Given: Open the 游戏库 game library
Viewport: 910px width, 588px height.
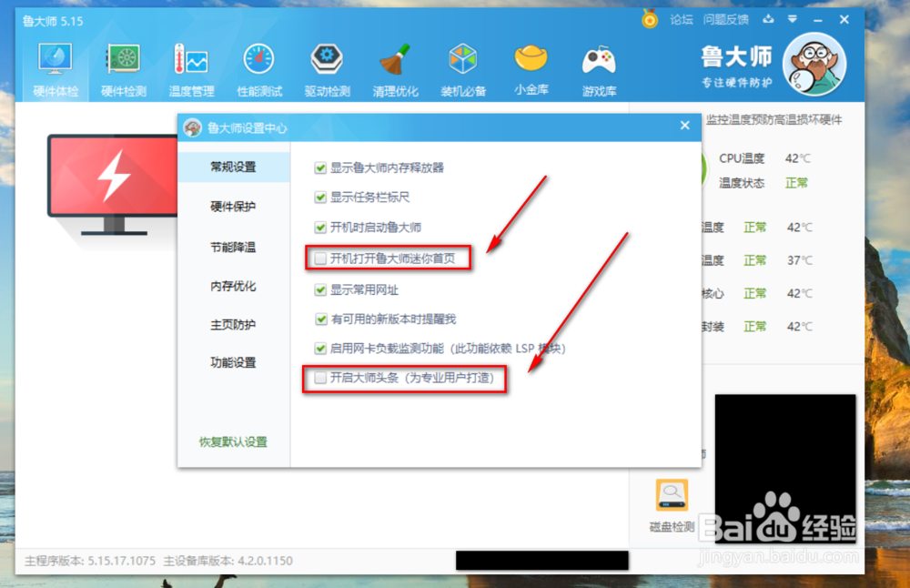Looking at the screenshot, I should coord(600,64).
